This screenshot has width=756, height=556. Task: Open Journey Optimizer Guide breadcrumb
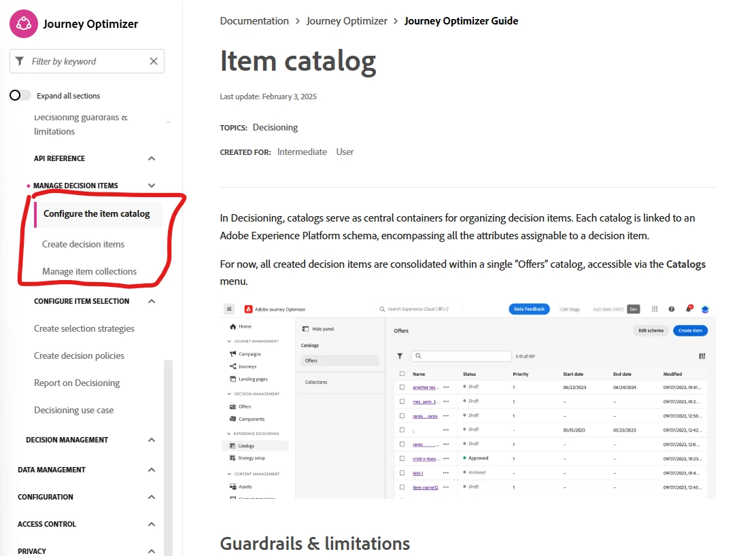[461, 21]
